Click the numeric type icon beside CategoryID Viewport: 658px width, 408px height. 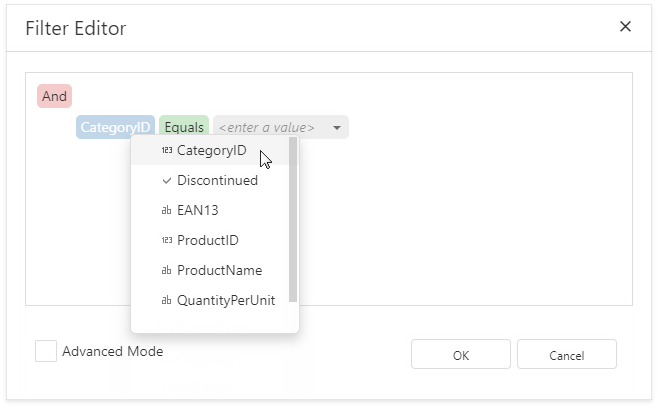point(166,151)
